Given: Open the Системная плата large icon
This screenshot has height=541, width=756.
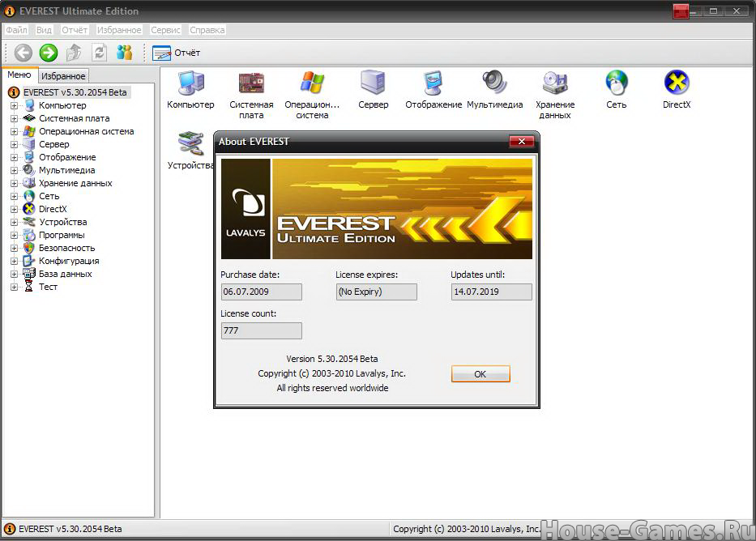Looking at the screenshot, I should pyautogui.click(x=251, y=96).
